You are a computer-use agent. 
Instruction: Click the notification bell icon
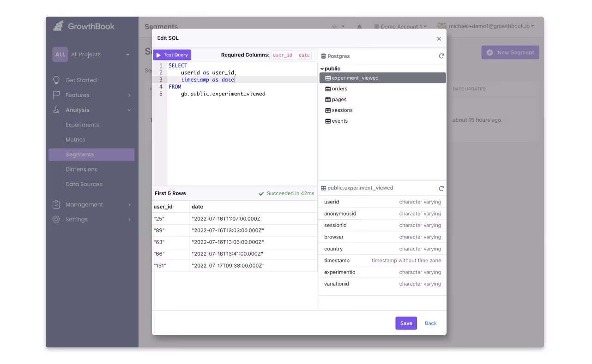(x=359, y=26)
